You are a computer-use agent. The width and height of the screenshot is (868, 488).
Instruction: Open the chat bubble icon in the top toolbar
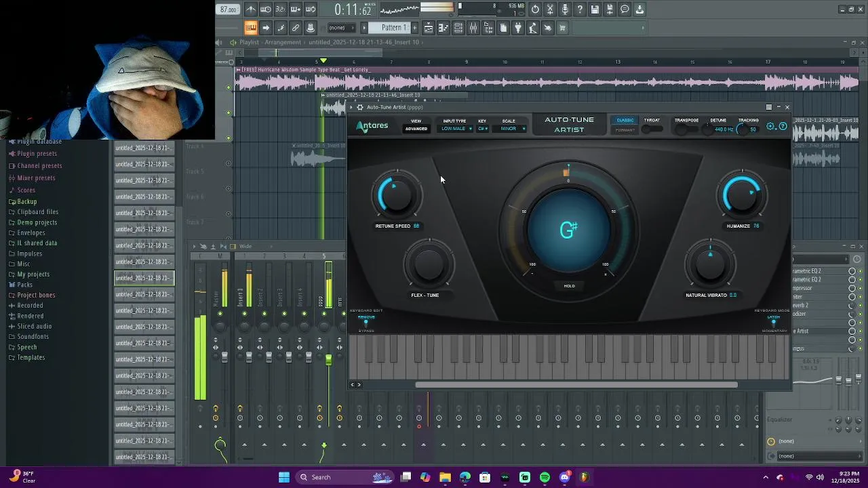click(x=625, y=9)
